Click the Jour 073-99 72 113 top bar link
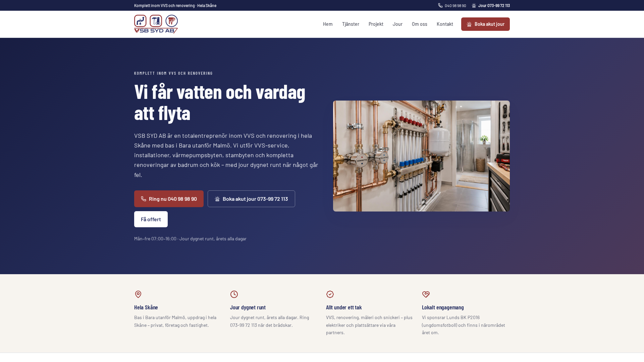644x362 pixels. pyautogui.click(x=491, y=5)
